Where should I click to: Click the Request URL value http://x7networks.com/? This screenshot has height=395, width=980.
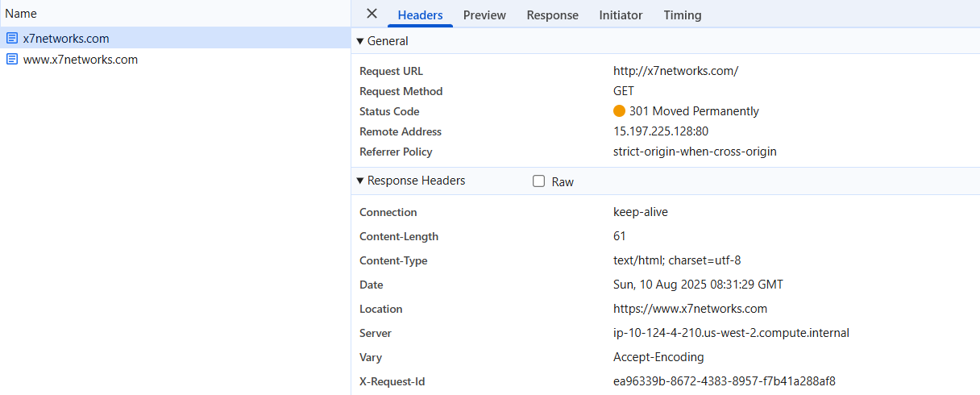click(x=675, y=71)
